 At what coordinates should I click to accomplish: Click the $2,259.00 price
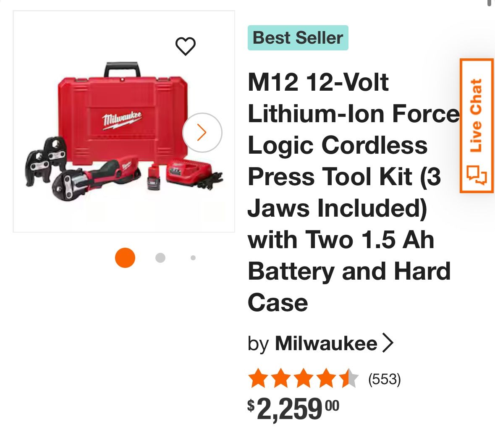coord(293,409)
